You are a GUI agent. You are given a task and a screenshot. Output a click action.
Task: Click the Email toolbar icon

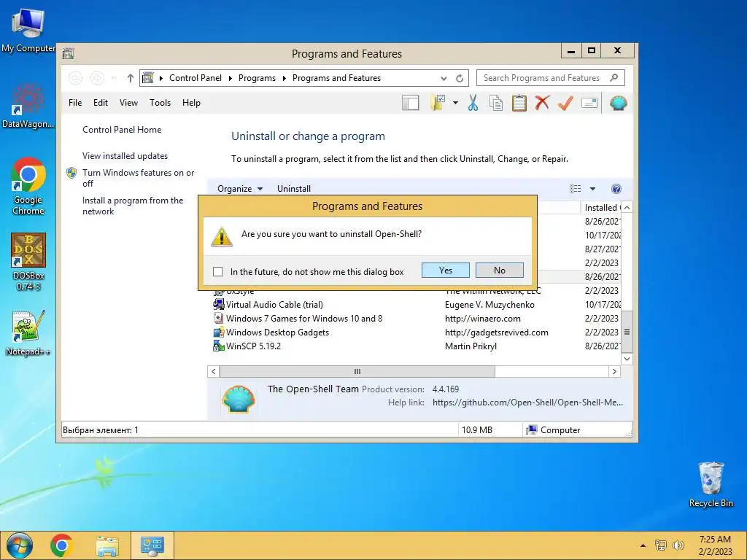pyautogui.click(x=589, y=102)
